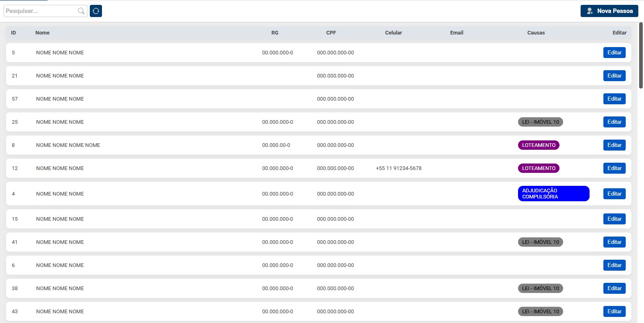Click the refresh icon beside search

pyautogui.click(x=96, y=11)
